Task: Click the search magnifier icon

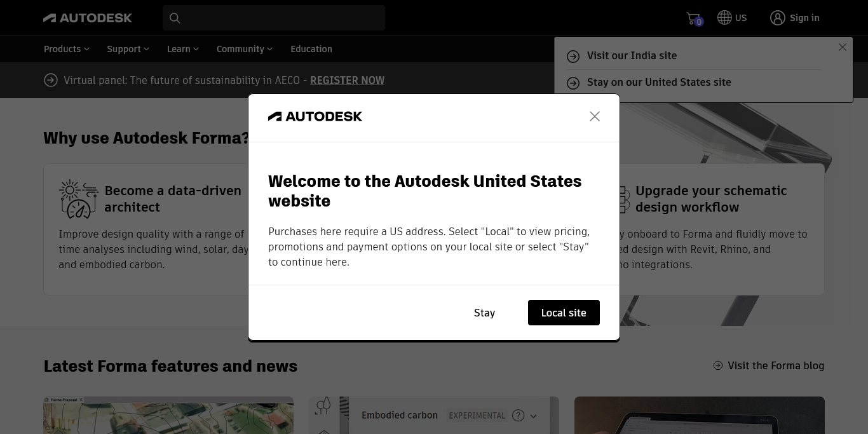Action: click(x=175, y=18)
